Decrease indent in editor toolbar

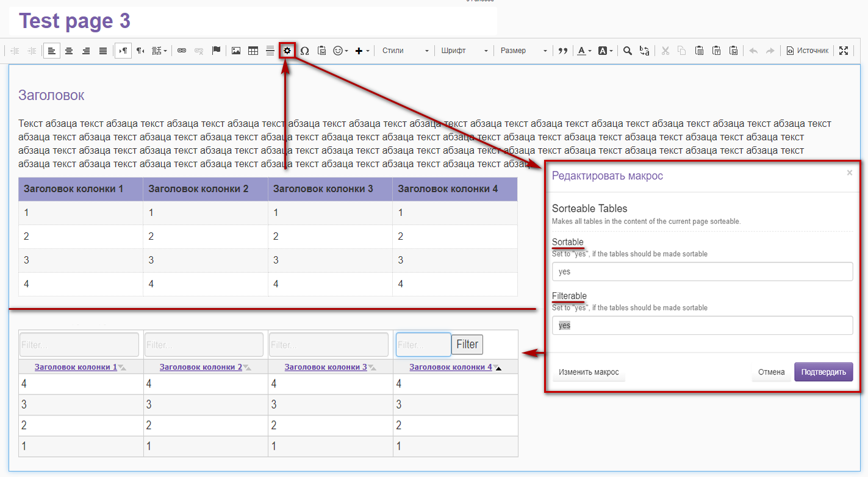click(x=15, y=51)
